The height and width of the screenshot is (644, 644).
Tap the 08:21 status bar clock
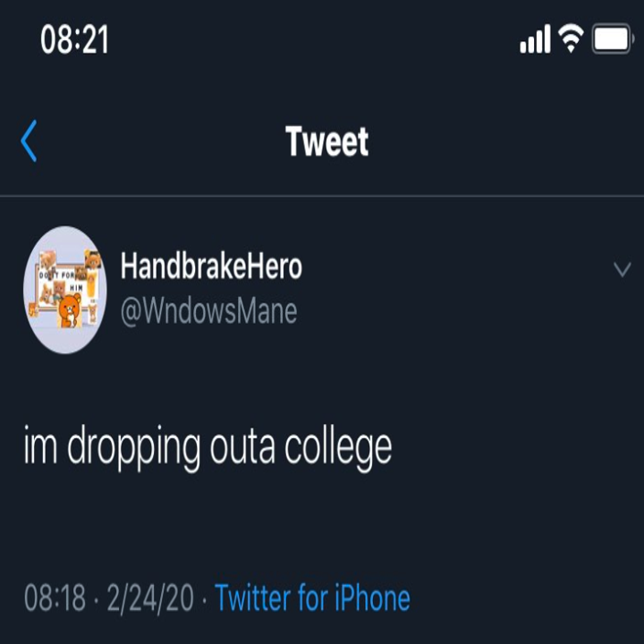[74, 40]
